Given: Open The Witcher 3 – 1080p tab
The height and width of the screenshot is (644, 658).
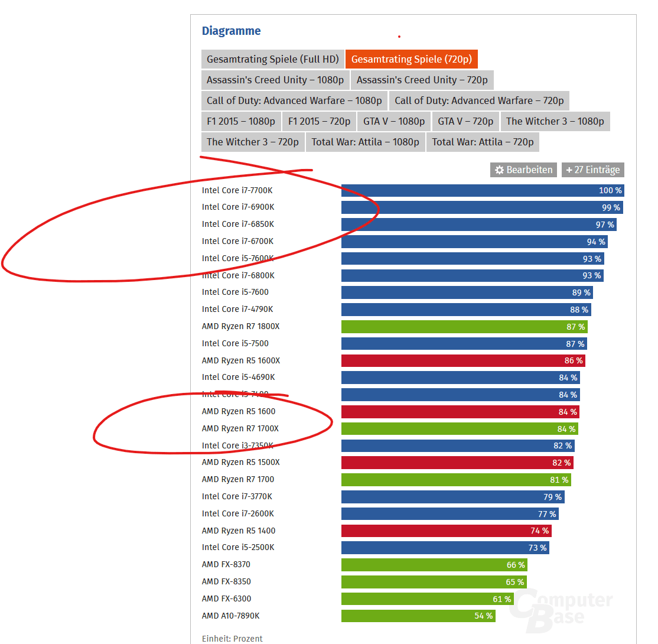Looking at the screenshot, I should [x=555, y=121].
